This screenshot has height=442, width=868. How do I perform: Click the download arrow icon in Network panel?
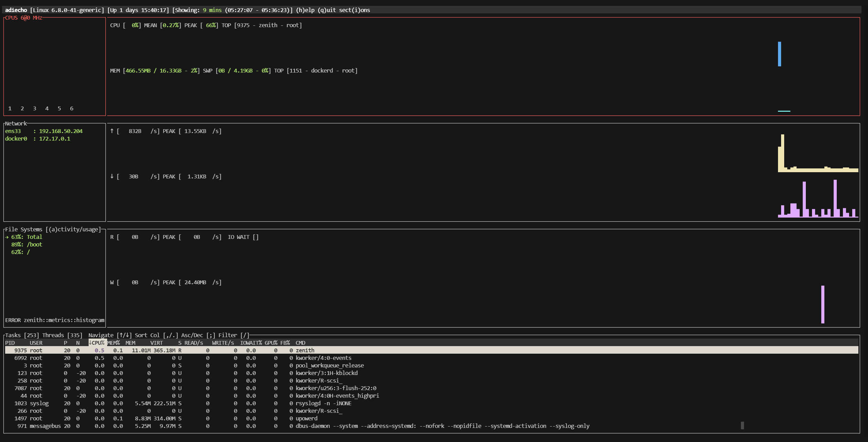tap(112, 176)
